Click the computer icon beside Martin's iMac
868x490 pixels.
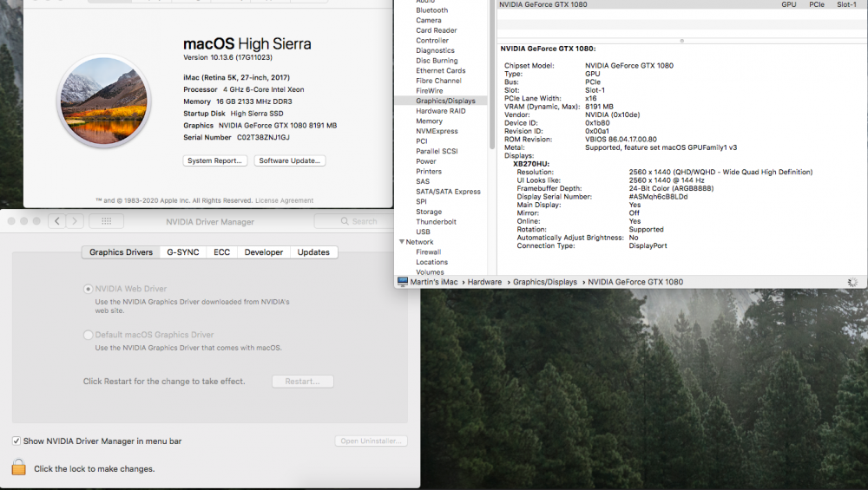coord(403,282)
